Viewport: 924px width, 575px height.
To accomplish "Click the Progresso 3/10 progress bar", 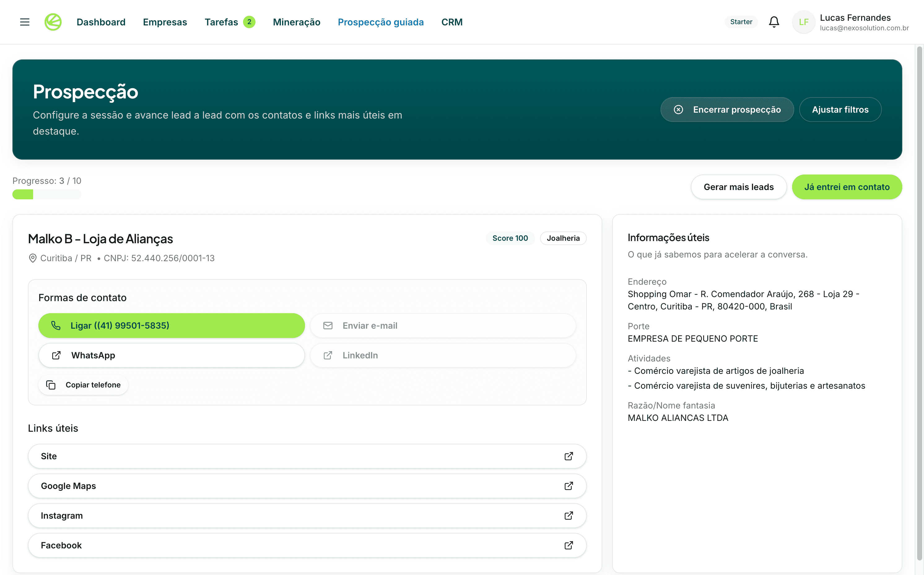I will pyautogui.click(x=46, y=194).
